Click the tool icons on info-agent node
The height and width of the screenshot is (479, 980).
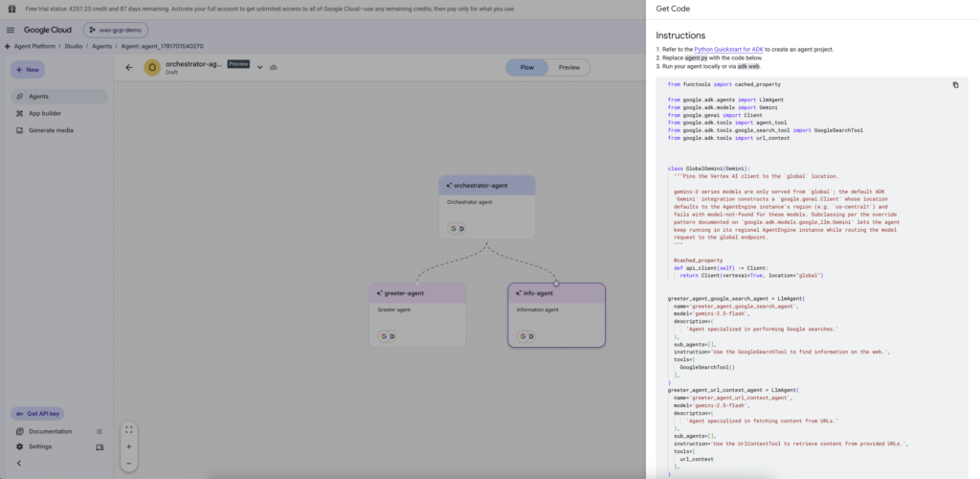[x=525, y=336]
